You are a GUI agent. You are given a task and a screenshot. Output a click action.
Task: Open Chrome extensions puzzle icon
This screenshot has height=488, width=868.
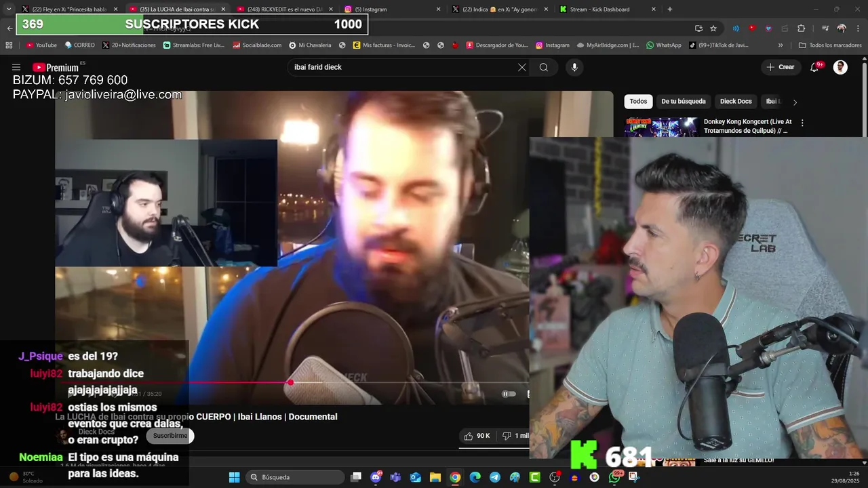[x=801, y=28]
